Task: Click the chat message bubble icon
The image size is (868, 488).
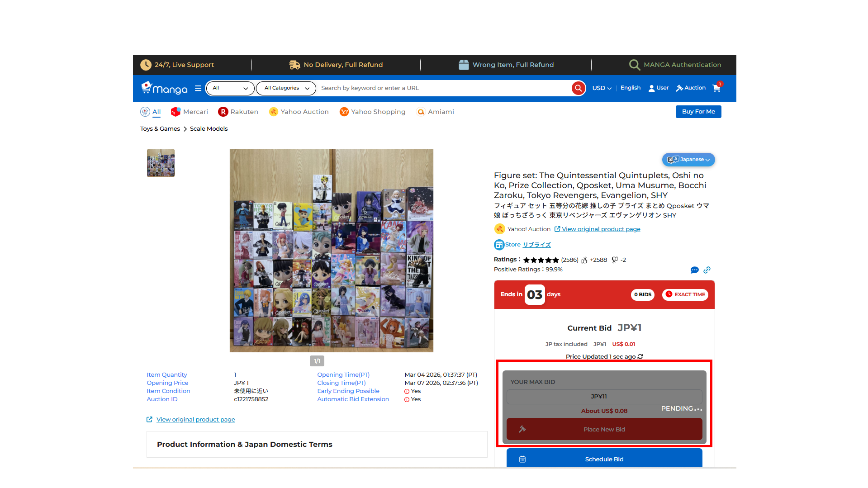Action: click(694, 270)
